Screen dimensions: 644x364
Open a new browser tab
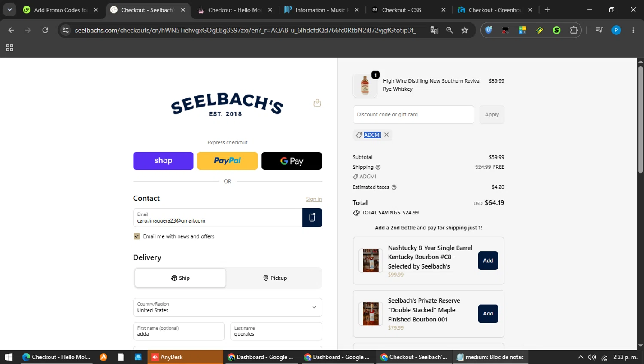point(547,10)
